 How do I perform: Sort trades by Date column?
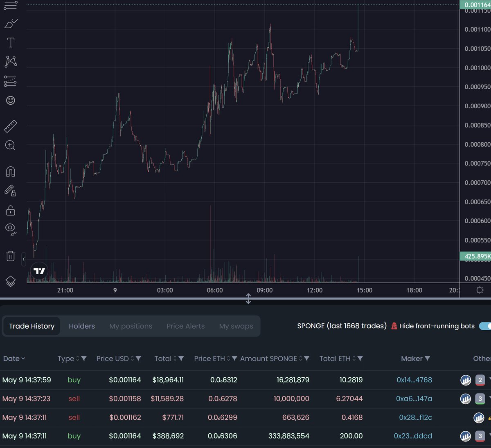pos(14,358)
